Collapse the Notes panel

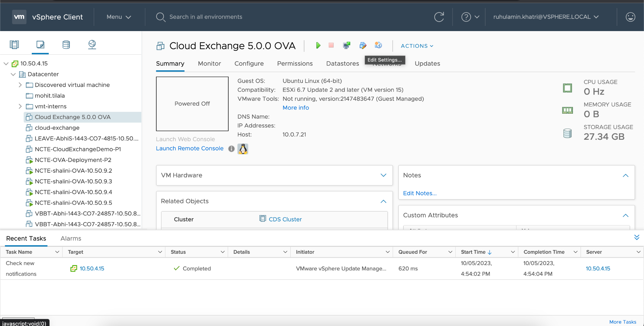pos(625,176)
